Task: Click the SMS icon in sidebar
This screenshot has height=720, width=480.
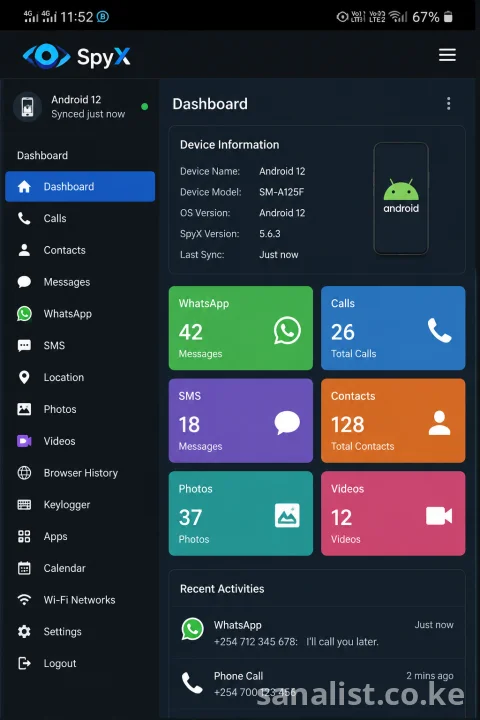Action: coord(24,345)
